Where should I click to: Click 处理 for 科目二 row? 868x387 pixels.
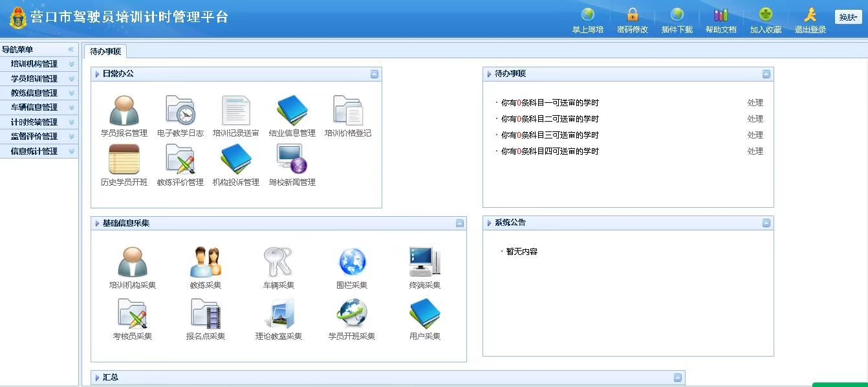755,119
